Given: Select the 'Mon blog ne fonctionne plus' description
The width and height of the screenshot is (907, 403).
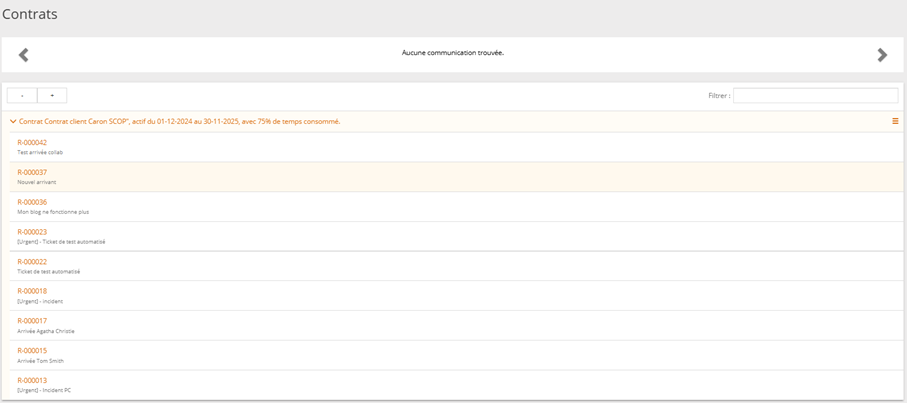Looking at the screenshot, I should (53, 212).
